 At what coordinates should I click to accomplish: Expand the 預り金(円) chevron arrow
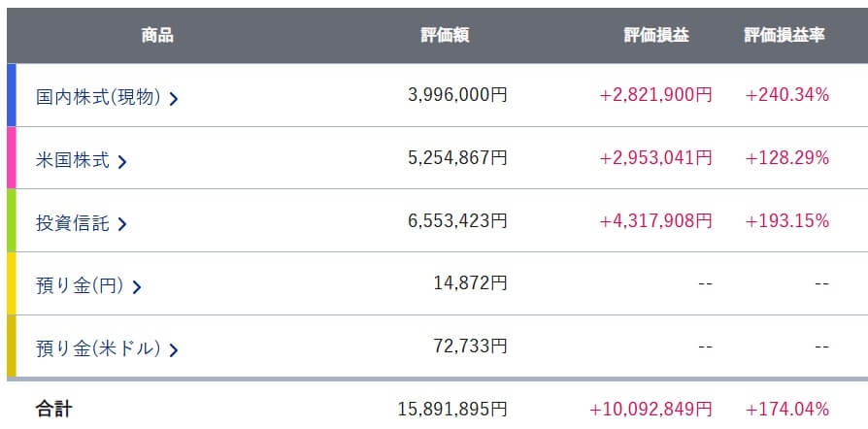click(x=137, y=287)
